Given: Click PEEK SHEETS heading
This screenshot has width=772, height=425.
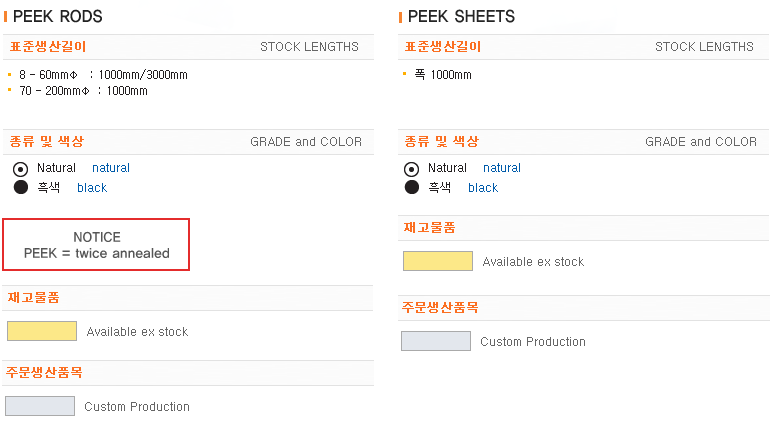Looking at the screenshot, I should [461, 16].
